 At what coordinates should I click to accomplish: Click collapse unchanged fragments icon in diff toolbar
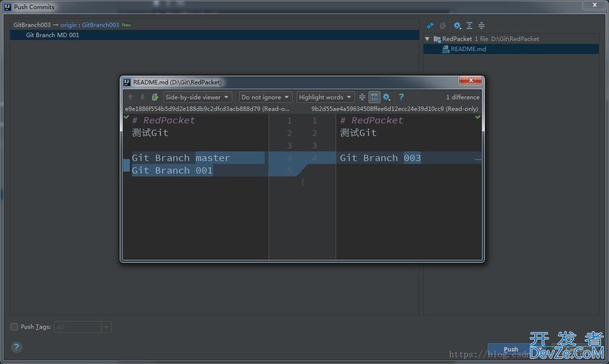(362, 97)
